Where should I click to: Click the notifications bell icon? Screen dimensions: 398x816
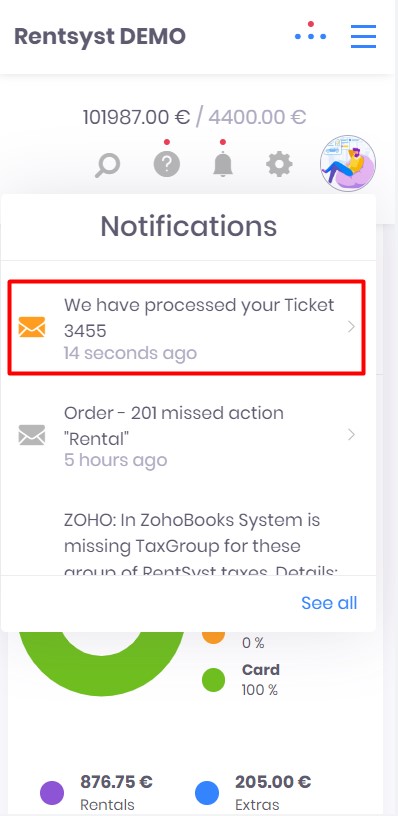pos(223,165)
